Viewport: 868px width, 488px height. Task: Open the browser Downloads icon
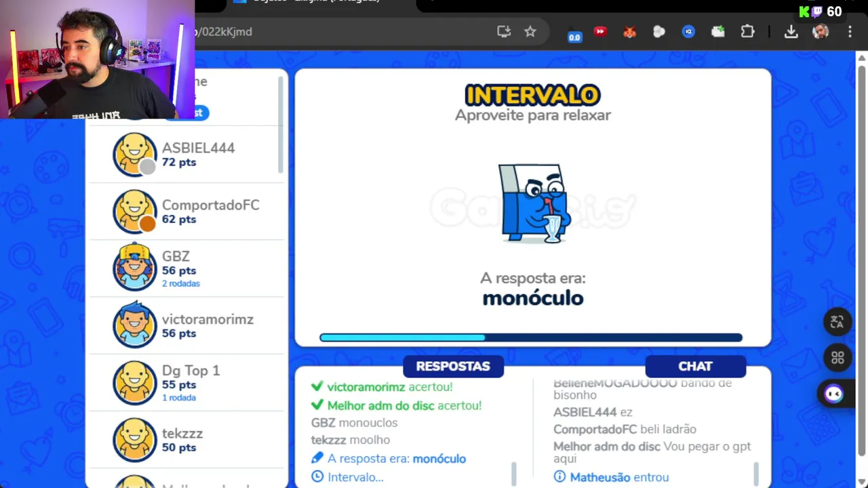point(791,32)
